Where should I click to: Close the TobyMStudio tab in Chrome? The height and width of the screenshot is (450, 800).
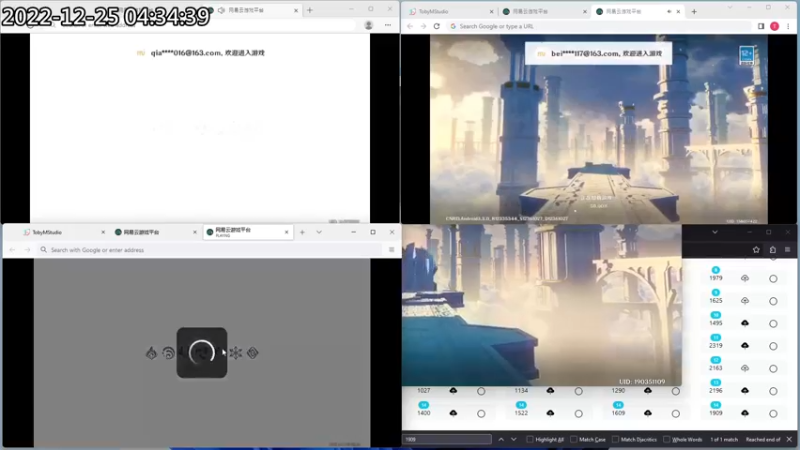(491, 11)
